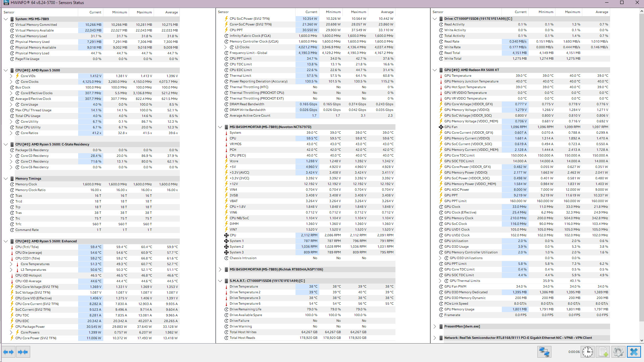Expand the Richtek RT8894A/ASP1106 section
The width and height of the screenshot is (644, 362).
220,269
